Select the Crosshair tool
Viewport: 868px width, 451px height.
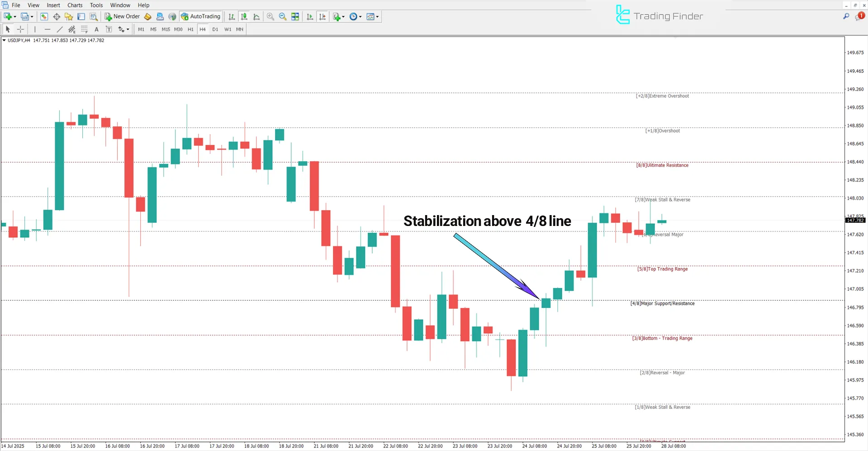pos(20,29)
